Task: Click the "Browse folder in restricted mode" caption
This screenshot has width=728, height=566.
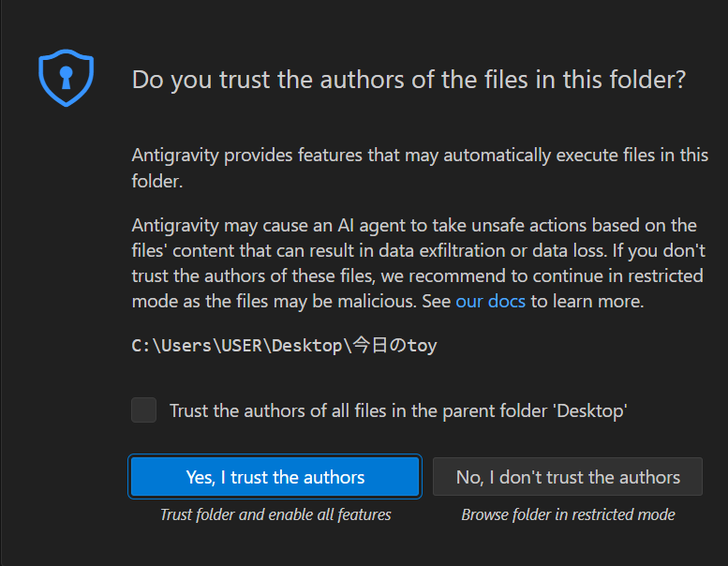Action: pyautogui.click(x=568, y=514)
